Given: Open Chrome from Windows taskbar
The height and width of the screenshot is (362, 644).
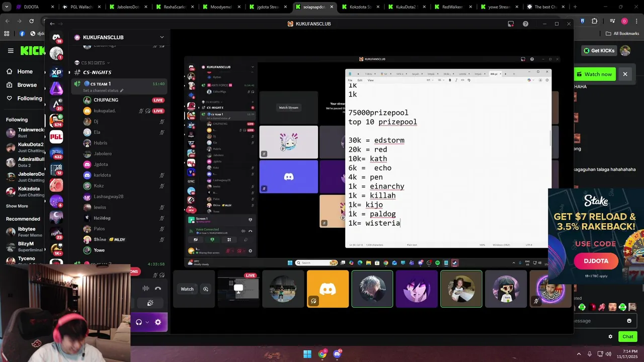Looking at the screenshot, I should pos(323,354).
